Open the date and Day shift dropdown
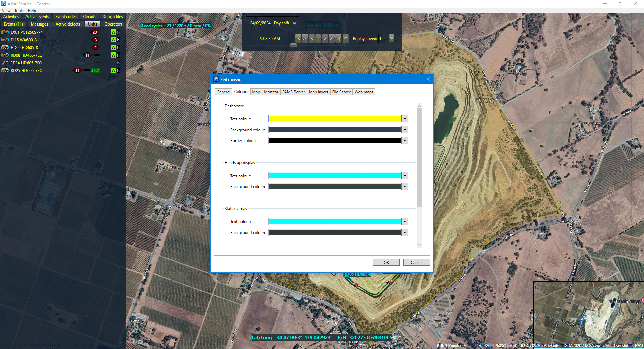The height and width of the screenshot is (349, 644). point(272,23)
